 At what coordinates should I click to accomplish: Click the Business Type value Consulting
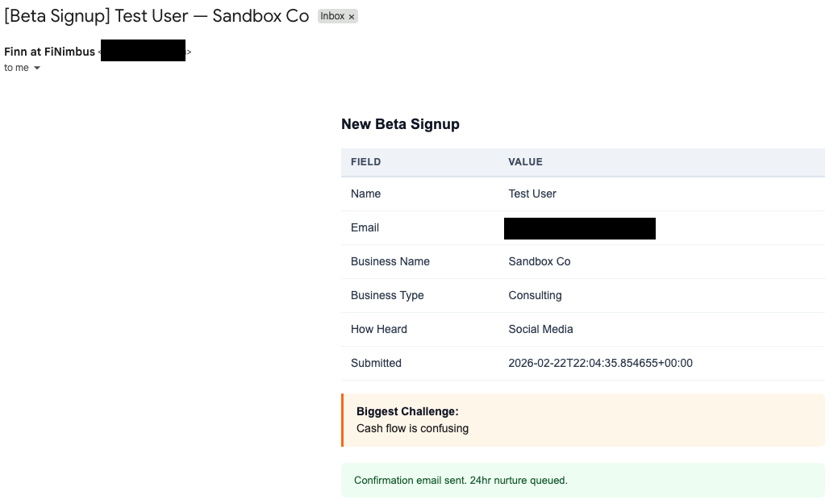pos(535,295)
